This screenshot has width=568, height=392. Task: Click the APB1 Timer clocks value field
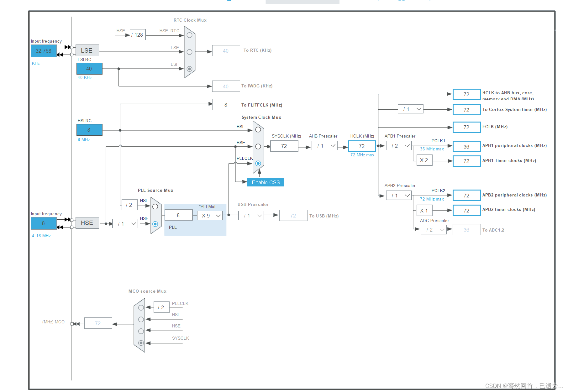click(x=466, y=161)
